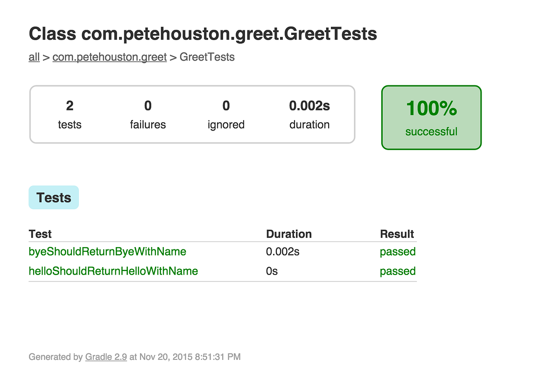
Task: Click the Result column header
Action: pyautogui.click(x=398, y=234)
